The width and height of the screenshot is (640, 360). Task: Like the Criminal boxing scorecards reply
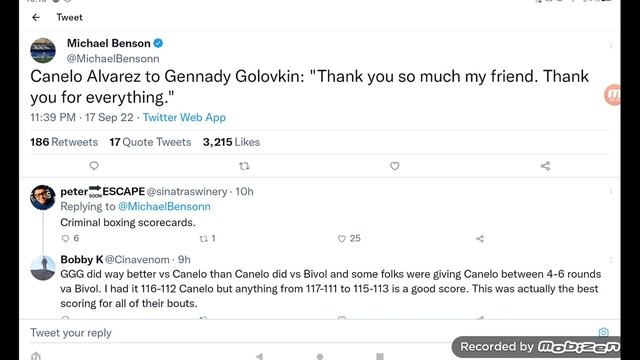[342, 238]
